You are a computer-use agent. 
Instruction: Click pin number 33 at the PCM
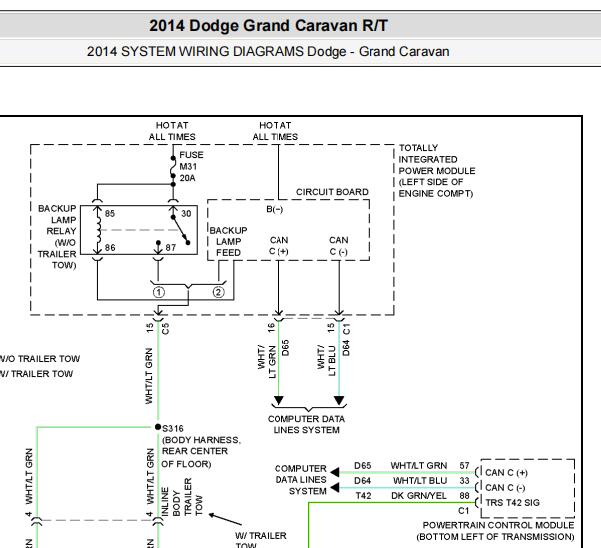pos(464,480)
